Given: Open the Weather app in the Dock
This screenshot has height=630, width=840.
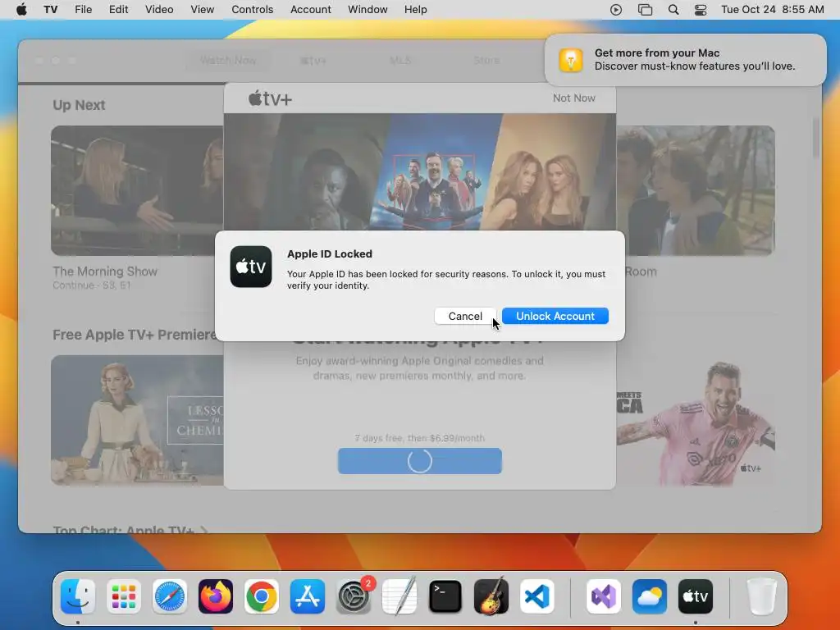Looking at the screenshot, I should click(650, 596).
